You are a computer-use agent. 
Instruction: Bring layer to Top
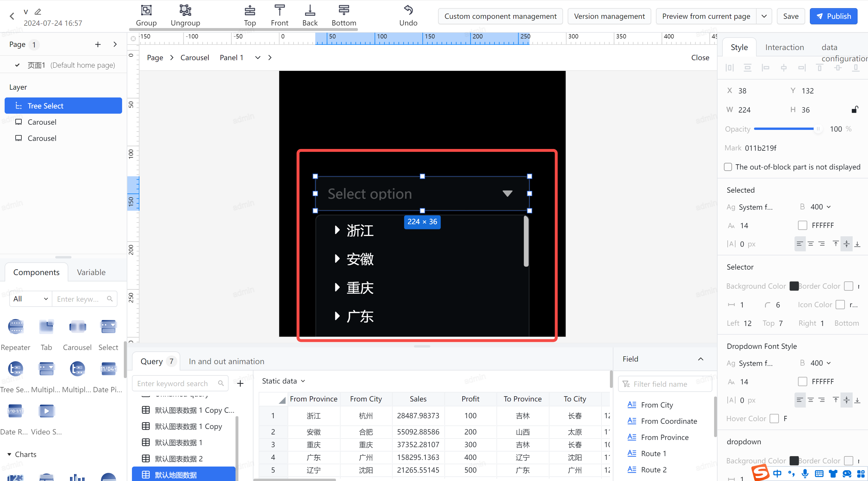coord(250,15)
